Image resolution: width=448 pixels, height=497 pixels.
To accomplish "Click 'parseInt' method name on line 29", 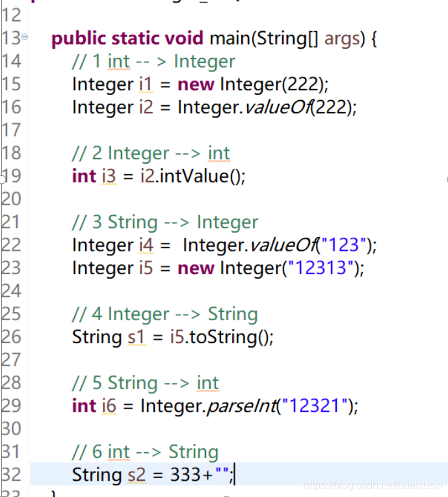I will coord(241,405).
